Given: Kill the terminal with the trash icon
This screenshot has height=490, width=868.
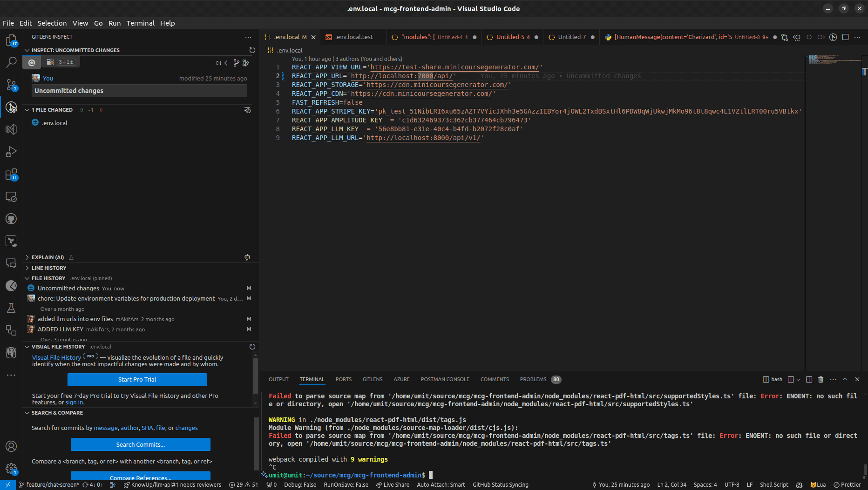Looking at the screenshot, I should click(821, 379).
